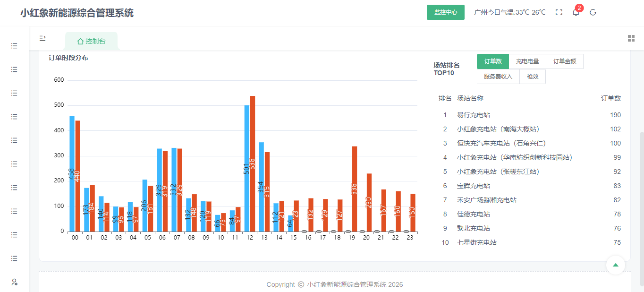Open the notification bell with badge

tap(576, 12)
